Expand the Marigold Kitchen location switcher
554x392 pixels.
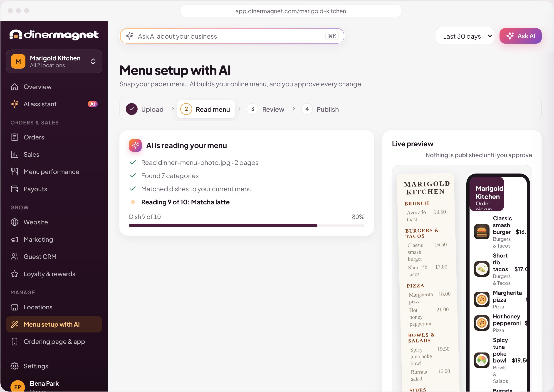point(54,61)
